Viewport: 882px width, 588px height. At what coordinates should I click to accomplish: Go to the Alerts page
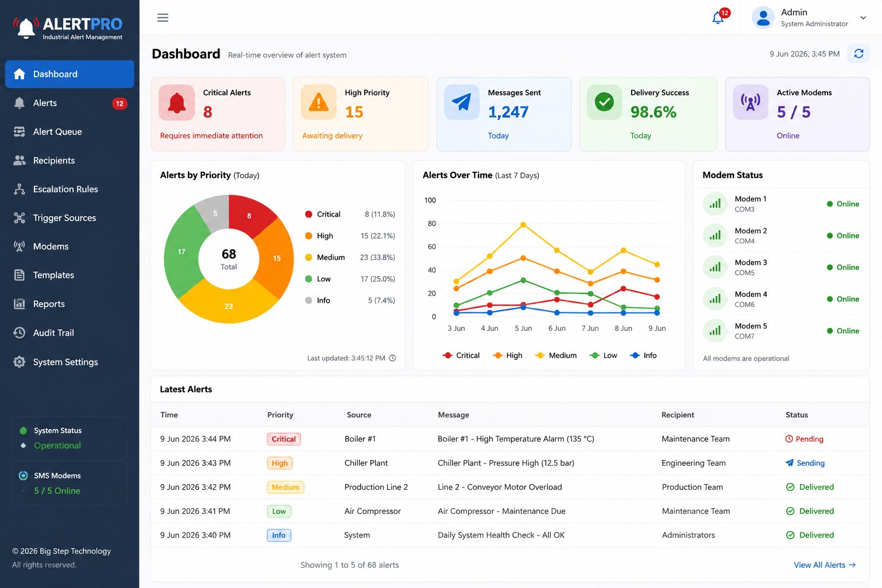69,103
